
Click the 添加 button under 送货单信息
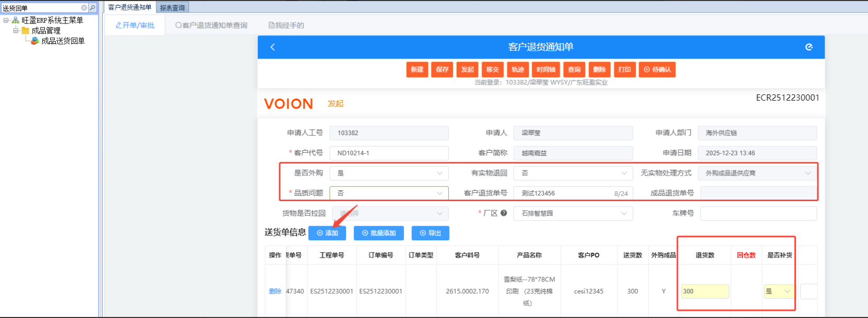[327, 233]
